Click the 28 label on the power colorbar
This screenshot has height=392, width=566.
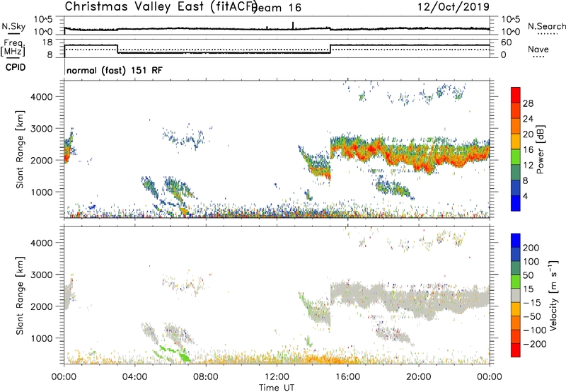pos(528,103)
